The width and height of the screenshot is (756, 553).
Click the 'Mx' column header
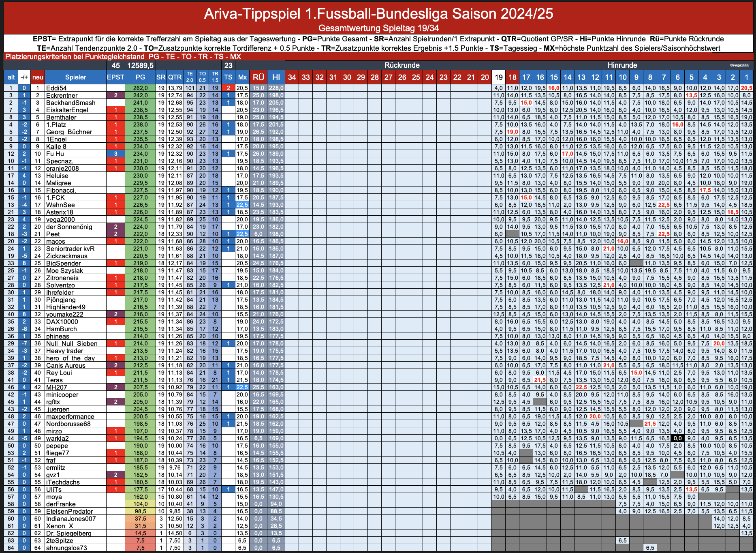(x=242, y=77)
